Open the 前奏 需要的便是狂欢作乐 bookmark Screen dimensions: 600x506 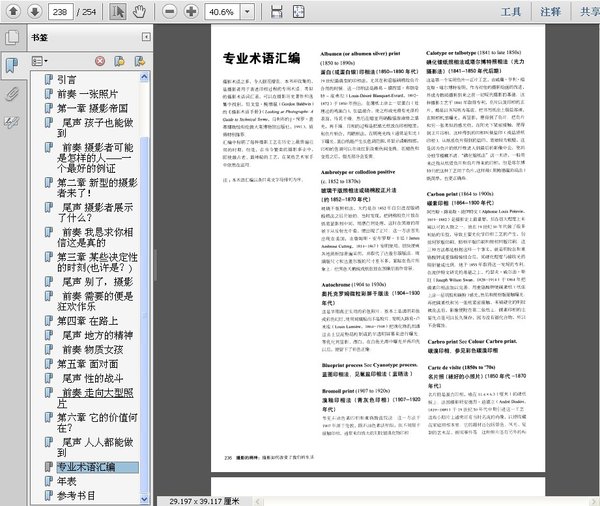(x=95, y=301)
